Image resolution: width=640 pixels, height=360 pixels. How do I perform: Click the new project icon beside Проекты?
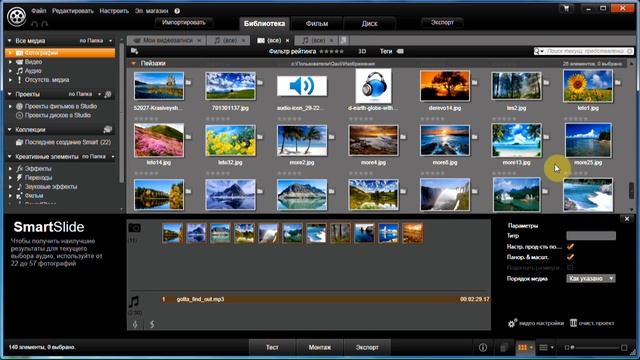pyautogui.click(x=108, y=94)
